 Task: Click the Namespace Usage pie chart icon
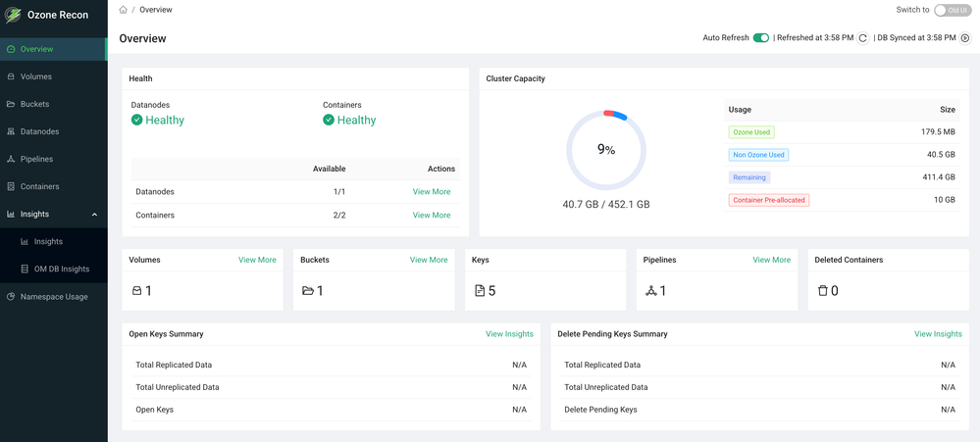11,297
